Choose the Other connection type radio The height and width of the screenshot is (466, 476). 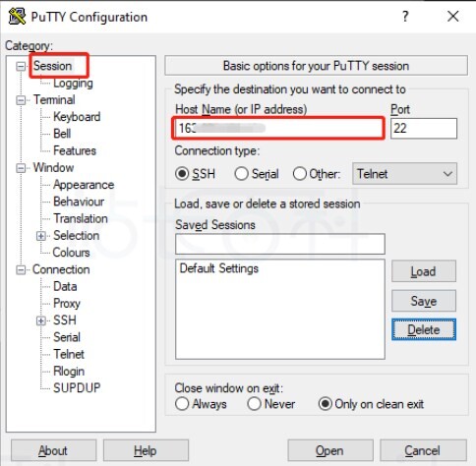300,174
